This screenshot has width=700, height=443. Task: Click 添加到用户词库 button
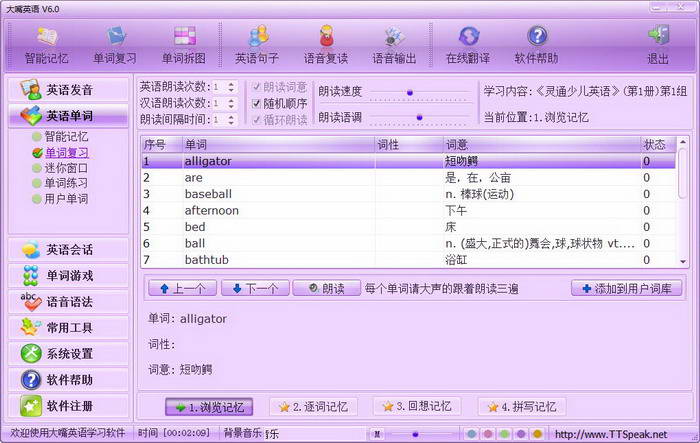tap(627, 288)
